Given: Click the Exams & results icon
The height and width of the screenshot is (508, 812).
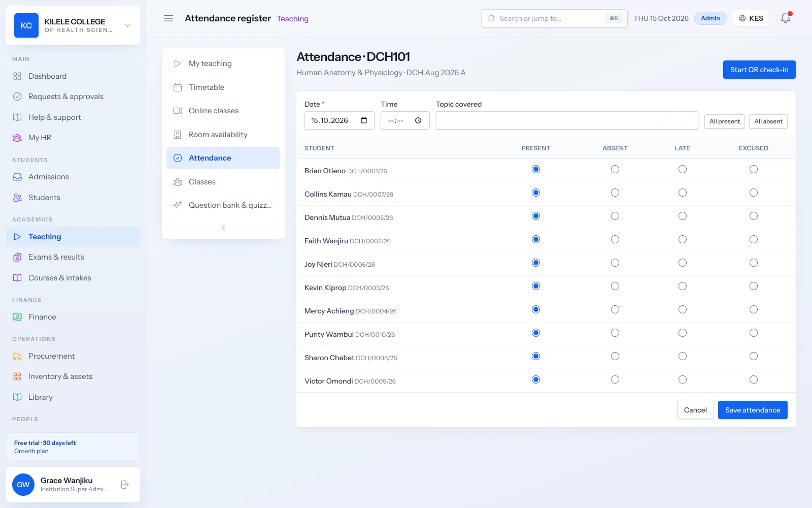Looking at the screenshot, I should (x=17, y=257).
